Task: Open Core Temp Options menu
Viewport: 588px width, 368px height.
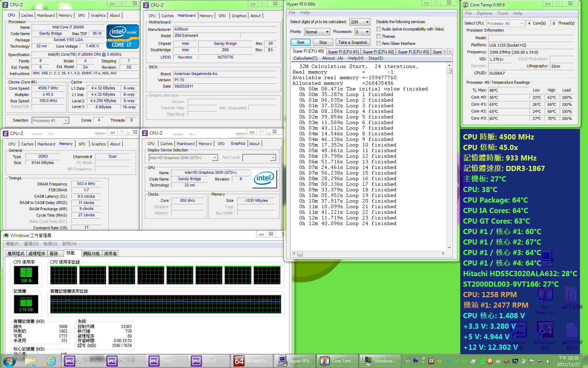Action: point(484,13)
